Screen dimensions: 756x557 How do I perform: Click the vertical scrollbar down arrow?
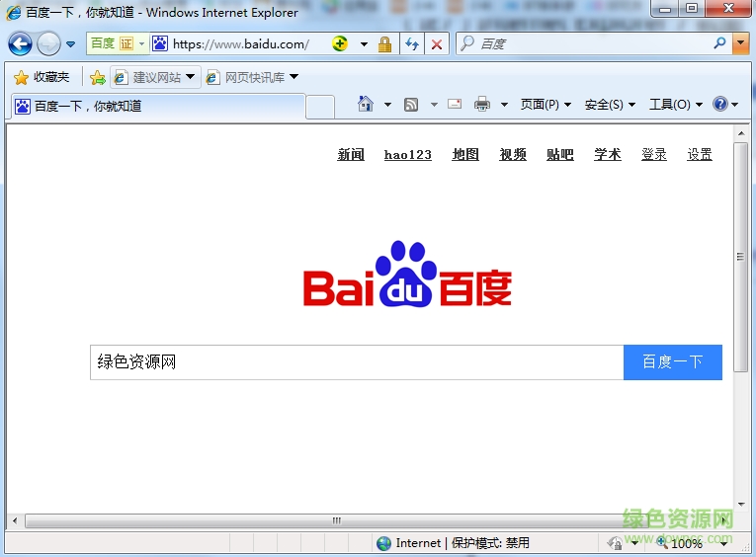coord(740,505)
